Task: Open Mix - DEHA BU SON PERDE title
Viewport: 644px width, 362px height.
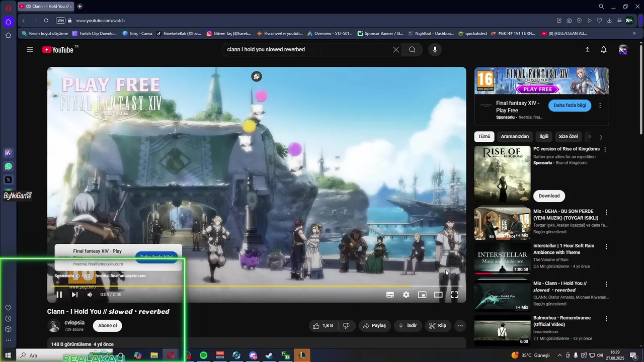Action: click(x=566, y=215)
